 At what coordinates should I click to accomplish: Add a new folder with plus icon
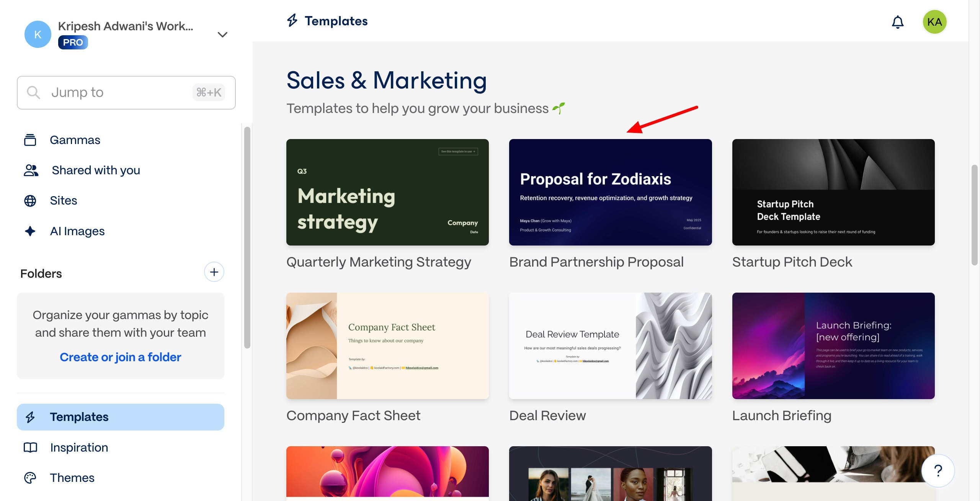(x=214, y=272)
